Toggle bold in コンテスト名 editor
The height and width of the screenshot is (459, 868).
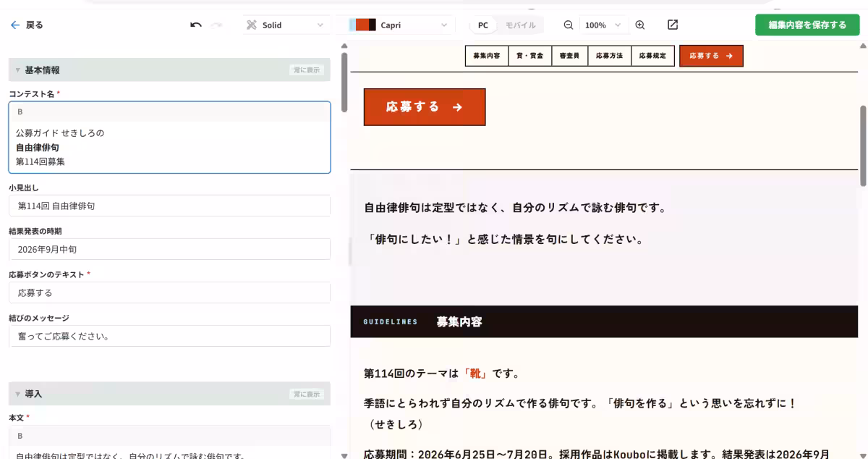20,111
